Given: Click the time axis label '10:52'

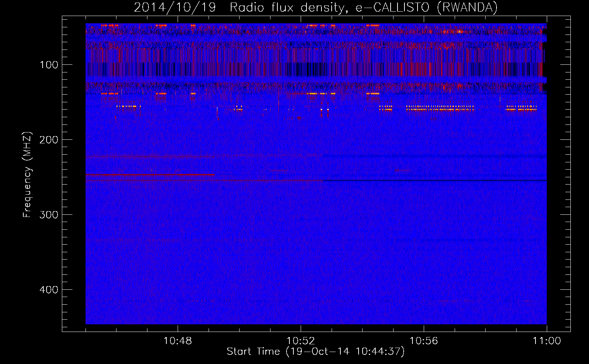Looking at the screenshot, I should point(301,341).
